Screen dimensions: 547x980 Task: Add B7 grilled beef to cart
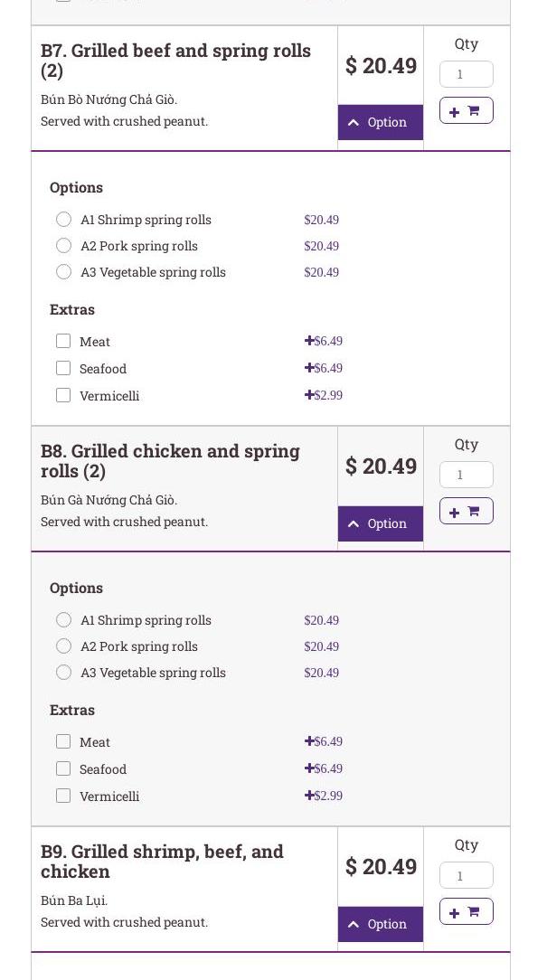pos(466,110)
